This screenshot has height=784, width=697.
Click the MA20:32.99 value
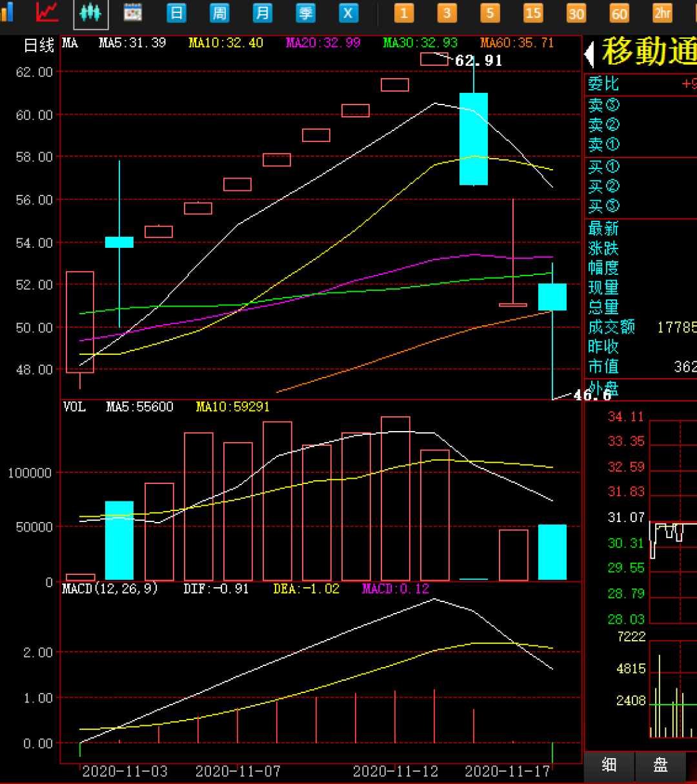323,43
